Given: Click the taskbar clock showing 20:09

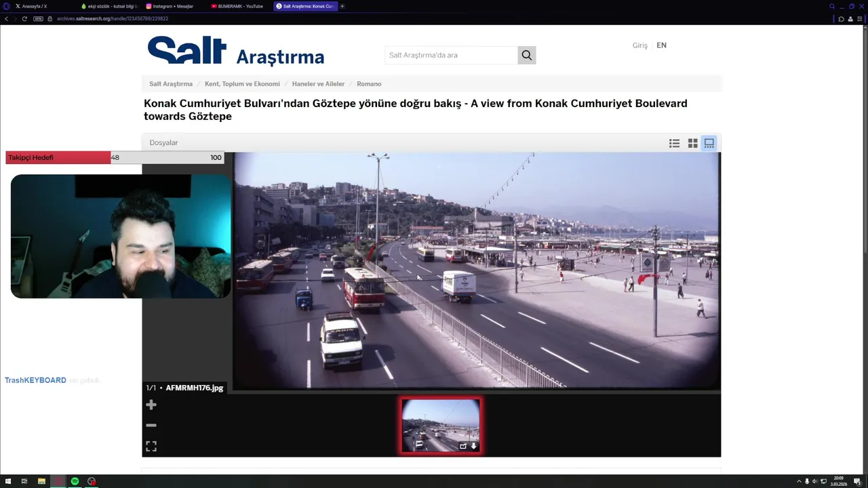Looking at the screenshot, I should pos(839,481).
